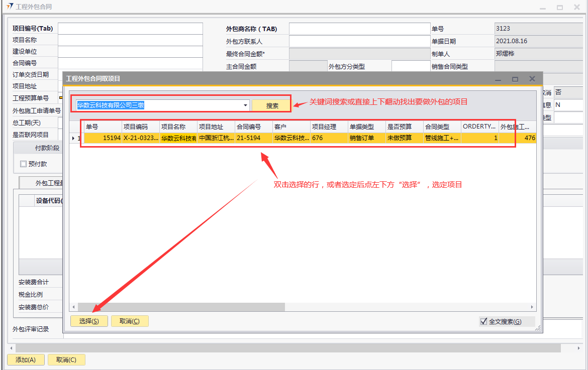Click the dialog grid's left scroll arrow
Viewport: 588px width, 370px height.
point(73,307)
